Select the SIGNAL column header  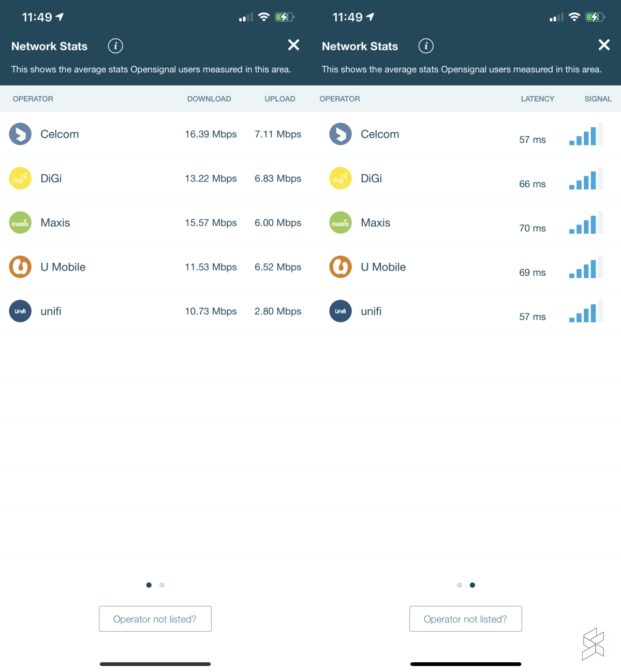pos(598,99)
